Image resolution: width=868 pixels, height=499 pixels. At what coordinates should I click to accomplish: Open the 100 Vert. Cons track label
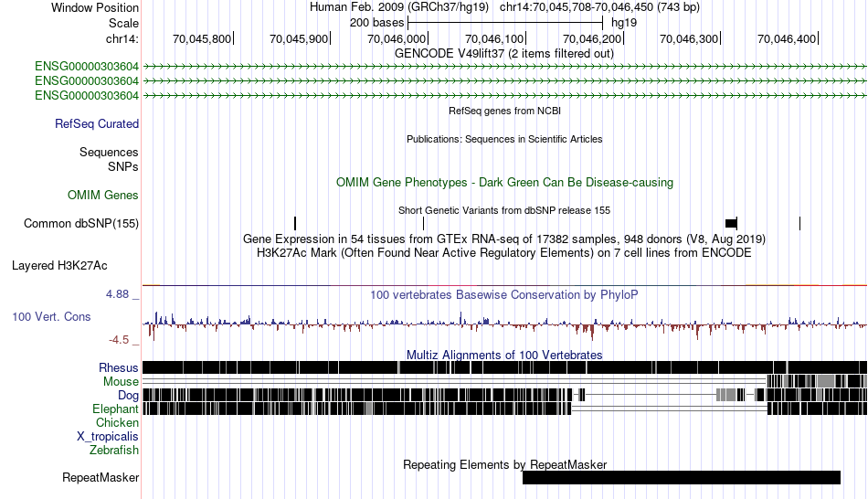pyautogui.click(x=51, y=317)
